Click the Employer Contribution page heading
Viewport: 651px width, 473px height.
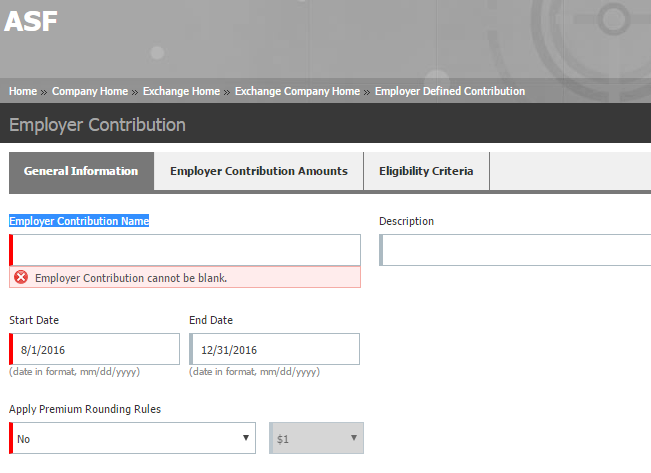[x=97, y=125]
